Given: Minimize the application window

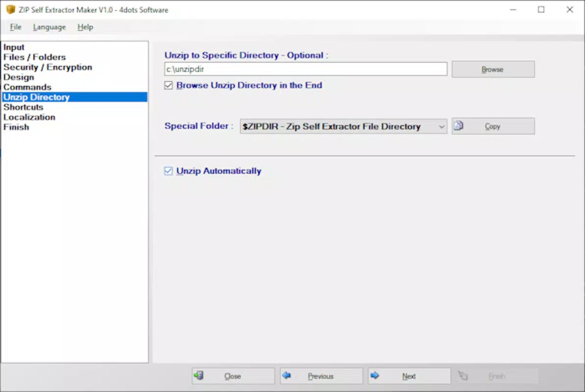Looking at the screenshot, I should click(x=513, y=10).
